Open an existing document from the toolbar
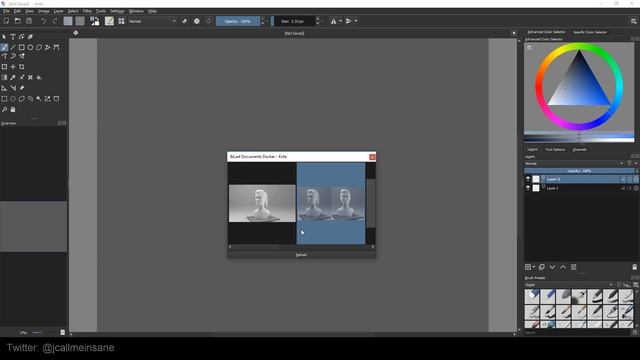Image resolution: width=640 pixels, height=360 pixels. (x=18, y=21)
